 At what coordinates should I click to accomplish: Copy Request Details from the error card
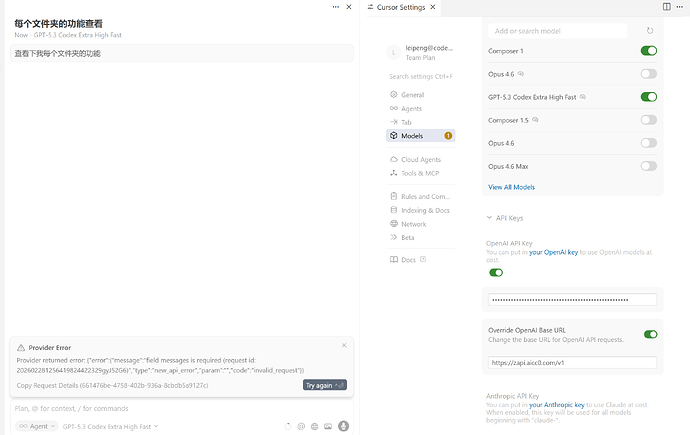[x=112, y=385]
